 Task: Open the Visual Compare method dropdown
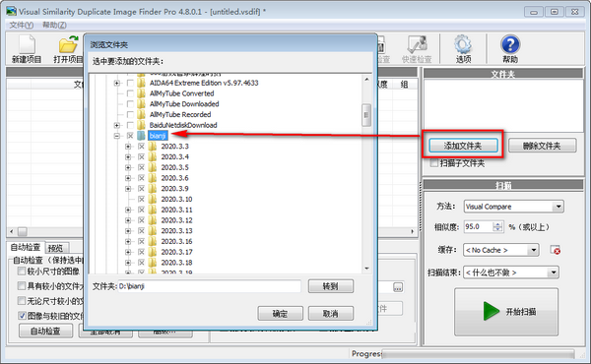514,207
